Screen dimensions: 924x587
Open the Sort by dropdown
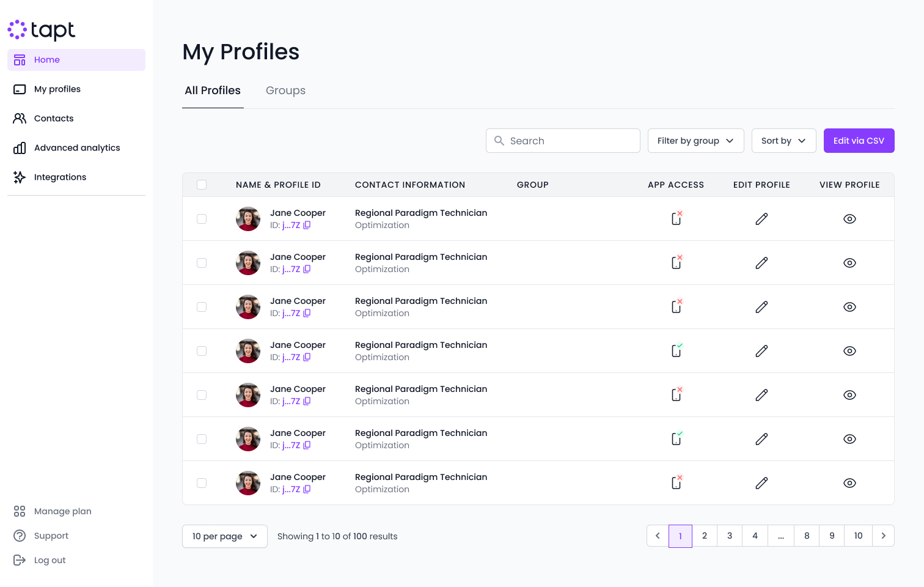pyautogui.click(x=783, y=141)
